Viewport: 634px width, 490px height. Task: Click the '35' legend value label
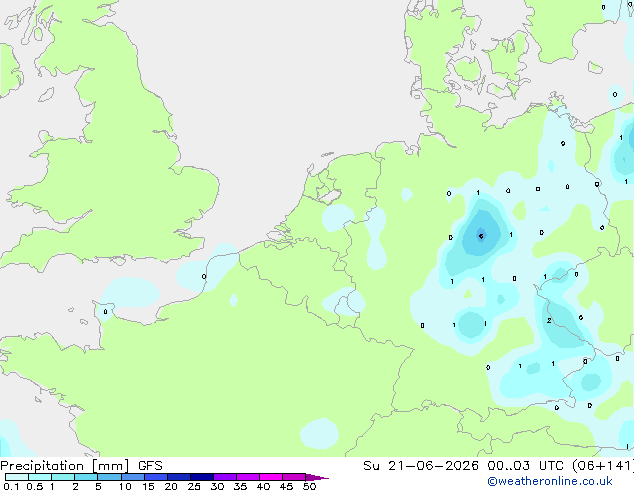(240, 486)
